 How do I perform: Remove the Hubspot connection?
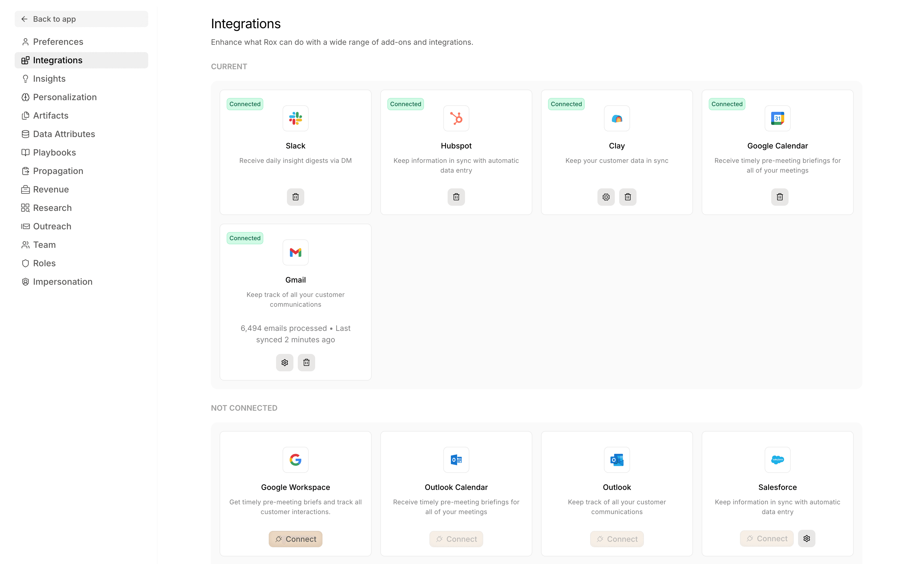pos(456,197)
